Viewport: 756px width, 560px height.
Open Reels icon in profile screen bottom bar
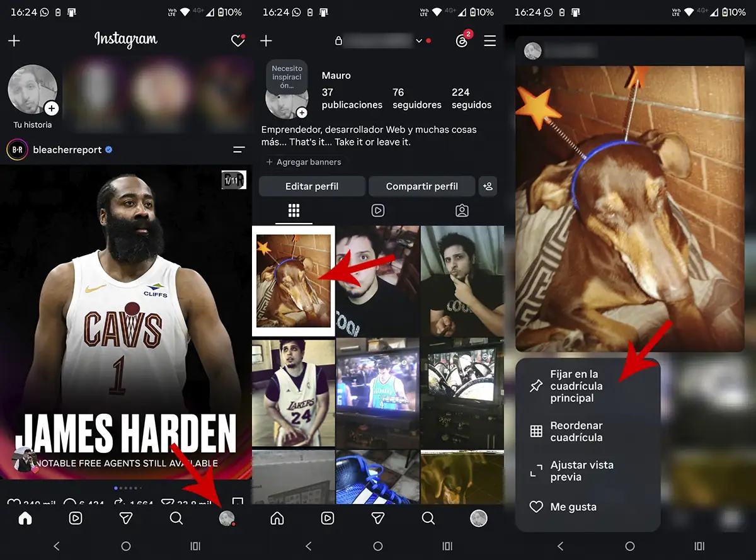328,518
